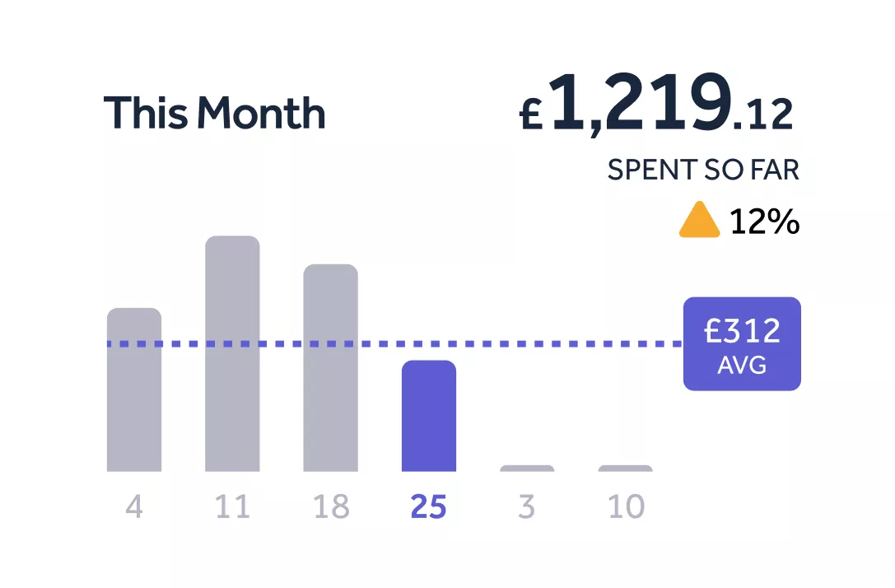This screenshot has height=588, width=895.
Task: Select the purple bar for week 25
Action: point(428,416)
